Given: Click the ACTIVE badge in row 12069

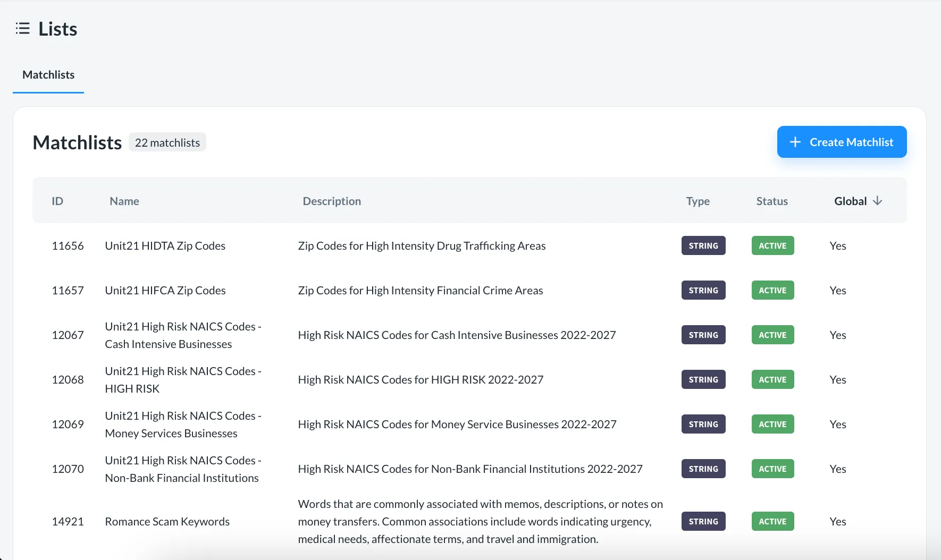Looking at the screenshot, I should pos(772,424).
